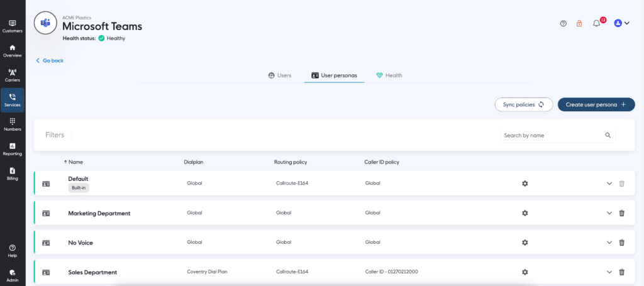
Task: Expand the Default persona row
Action: tap(609, 184)
